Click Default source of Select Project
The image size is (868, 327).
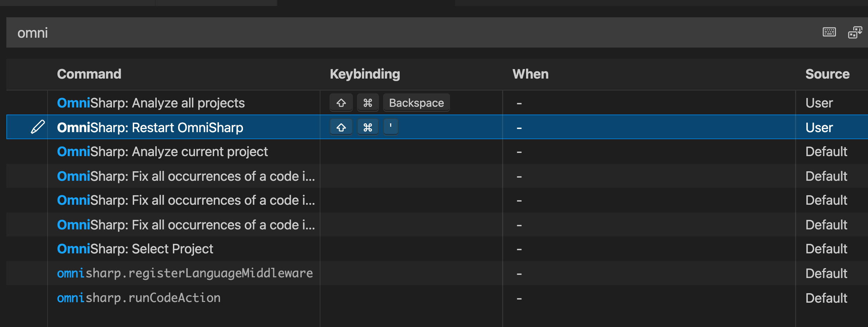point(826,249)
